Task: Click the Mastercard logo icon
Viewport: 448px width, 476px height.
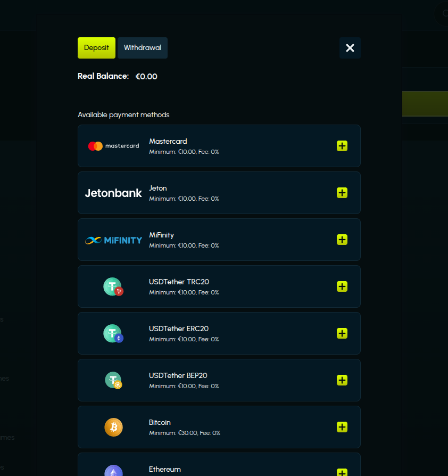Action: [113, 146]
